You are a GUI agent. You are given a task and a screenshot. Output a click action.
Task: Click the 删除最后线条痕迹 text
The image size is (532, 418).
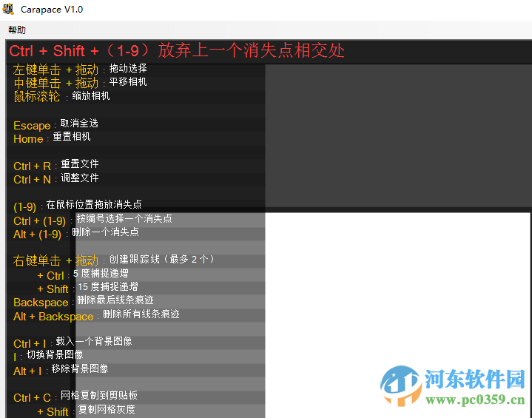115,300
